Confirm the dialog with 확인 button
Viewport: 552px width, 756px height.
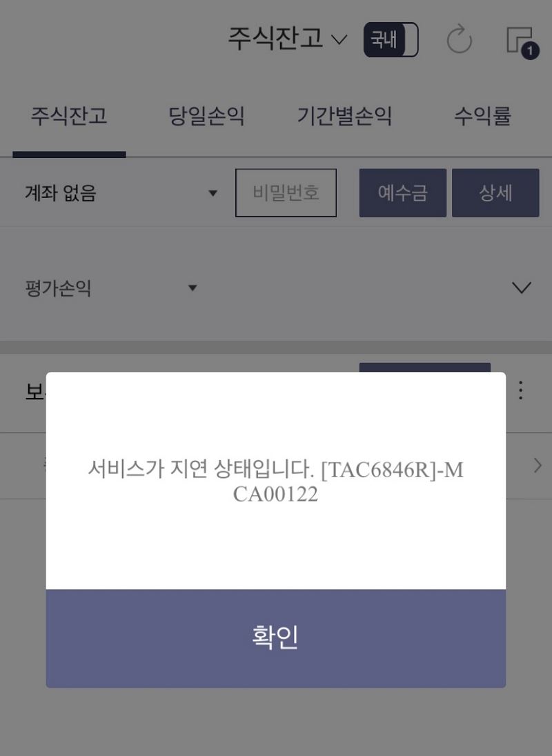point(276,638)
